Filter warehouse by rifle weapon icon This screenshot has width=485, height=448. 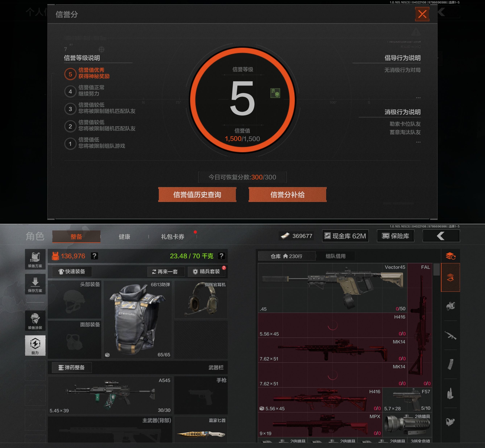point(450,335)
